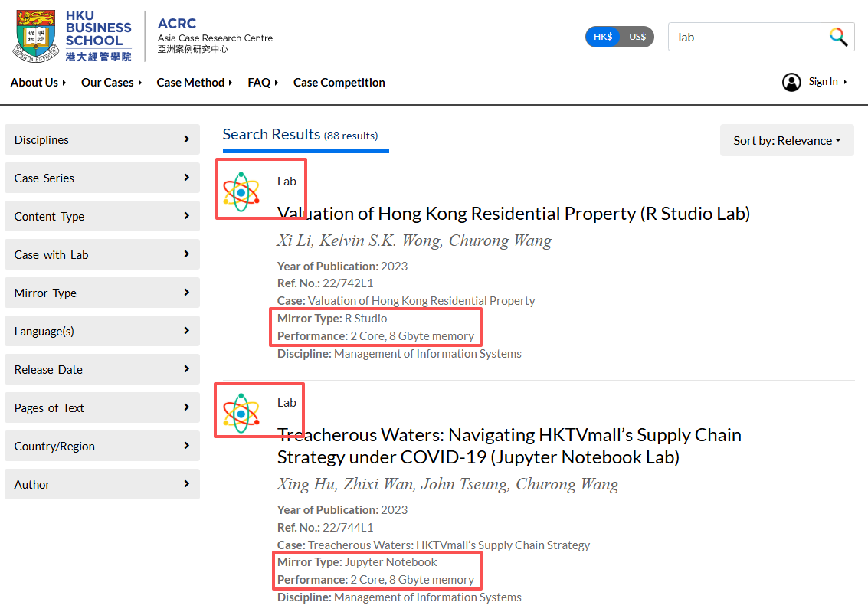Click authors Xi Li, Kelvin S.K. Wong, Churong Wang

point(414,241)
